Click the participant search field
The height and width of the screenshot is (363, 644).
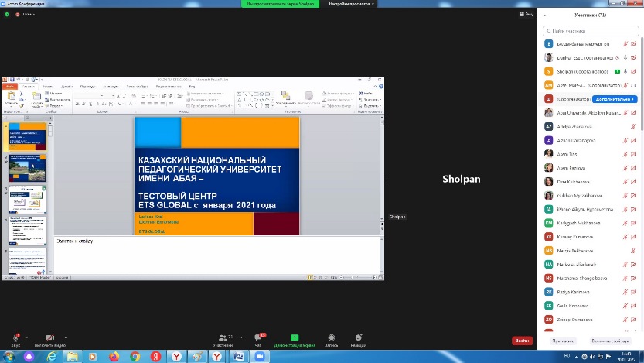pos(591,30)
